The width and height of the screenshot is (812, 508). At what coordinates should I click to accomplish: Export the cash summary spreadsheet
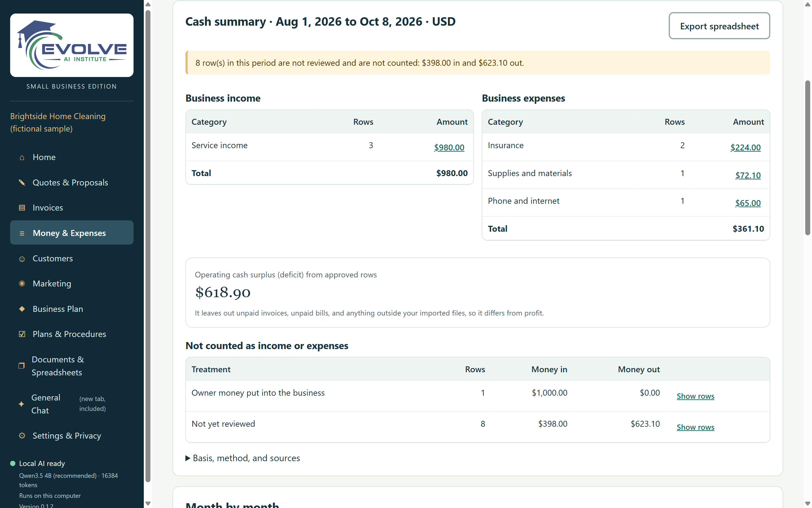719,26
